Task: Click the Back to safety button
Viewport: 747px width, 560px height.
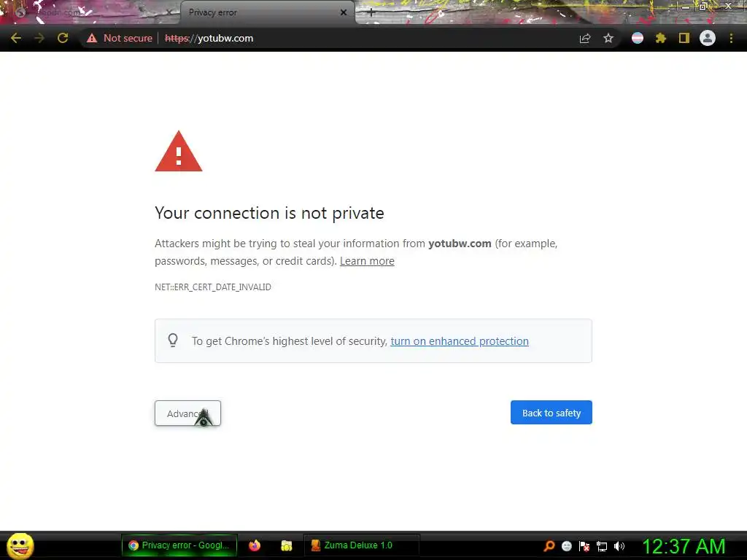Action: tap(551, 413)
